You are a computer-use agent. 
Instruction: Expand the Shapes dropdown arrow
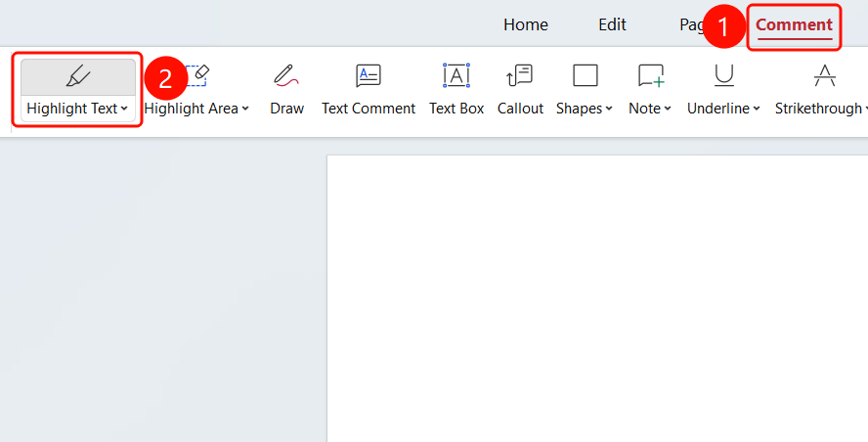pos(609,109)
